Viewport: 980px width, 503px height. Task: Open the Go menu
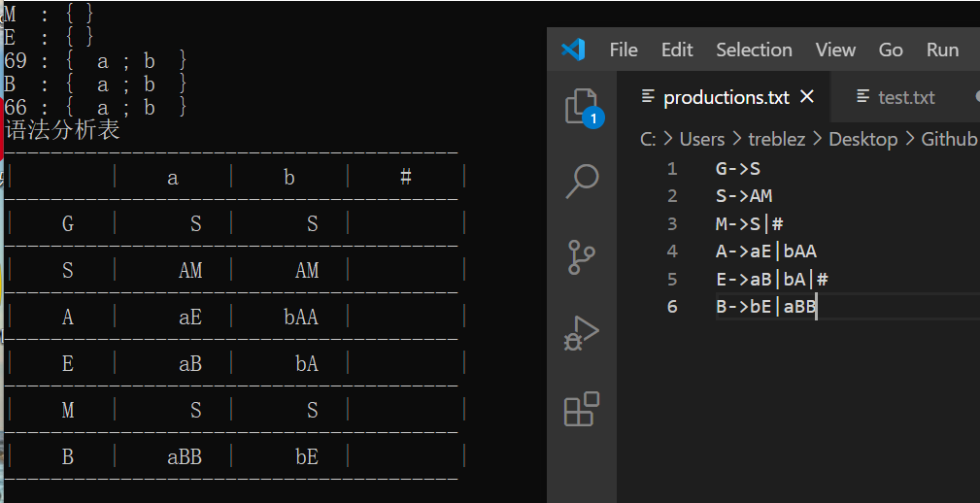point(891,50)
